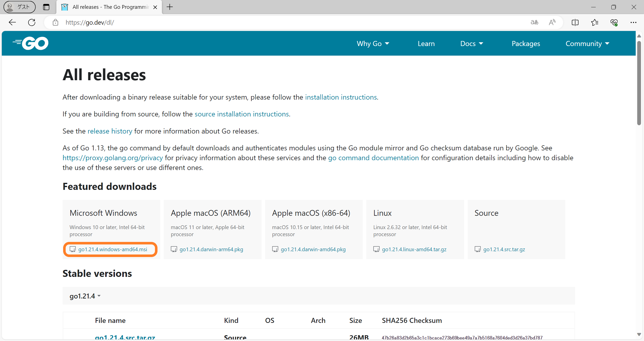The width and height of the screenshot is (644, 341).
Task: Click the Apple macOS (ARM64) card heading
Action: click(211, 213)
